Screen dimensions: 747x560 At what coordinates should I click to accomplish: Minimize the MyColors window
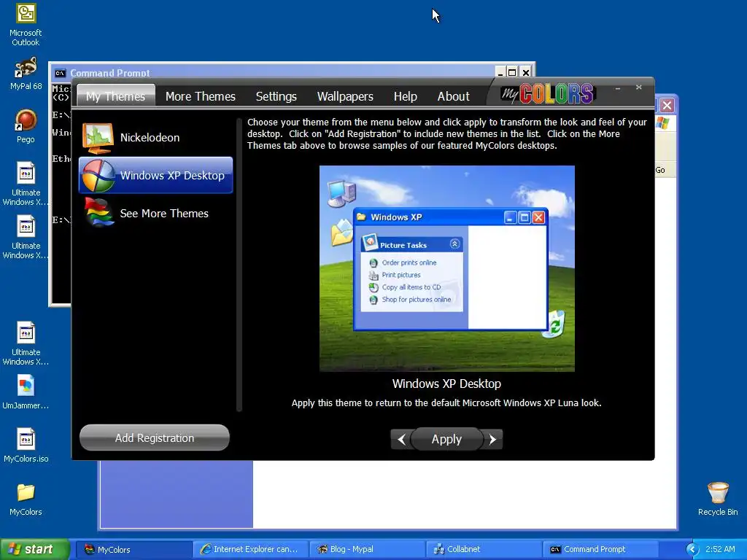[617, 88]
